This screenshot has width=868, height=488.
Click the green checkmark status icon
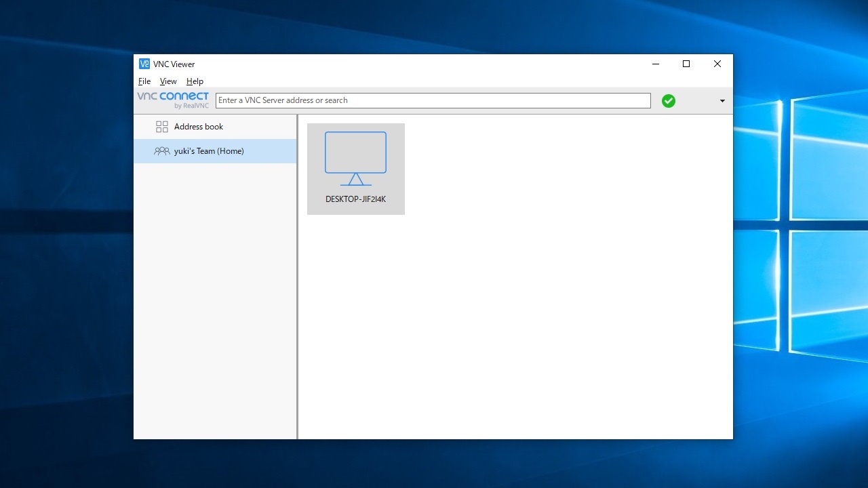pos(669,101)
